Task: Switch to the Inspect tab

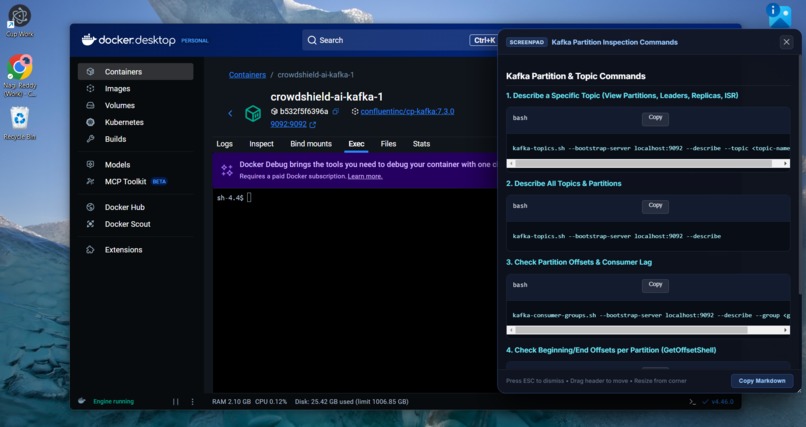Action: pos(261,144)
